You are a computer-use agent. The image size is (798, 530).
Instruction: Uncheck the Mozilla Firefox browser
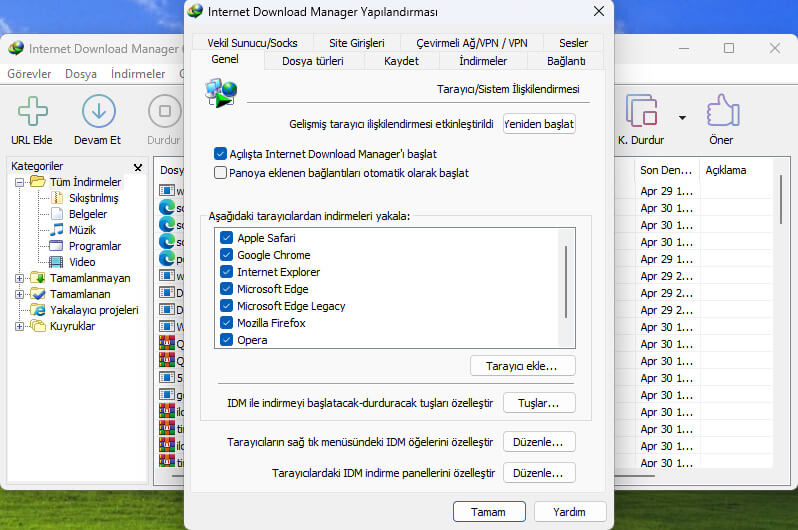226,323
